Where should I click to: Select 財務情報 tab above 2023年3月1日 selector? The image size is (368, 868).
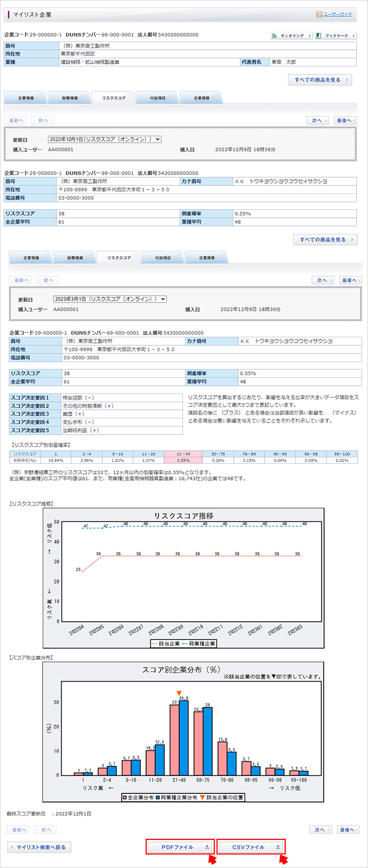point(75,258)
